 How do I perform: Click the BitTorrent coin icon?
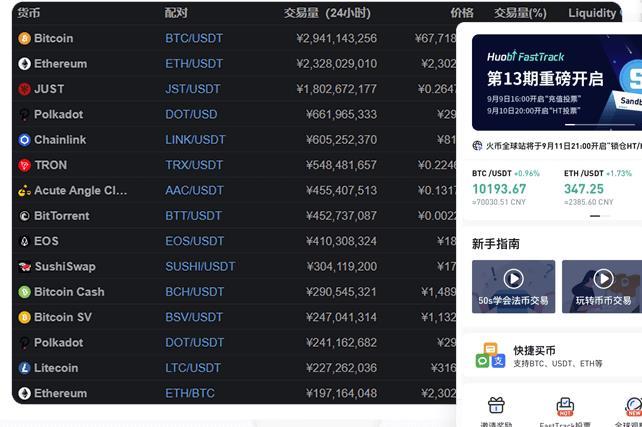[25, 216]
